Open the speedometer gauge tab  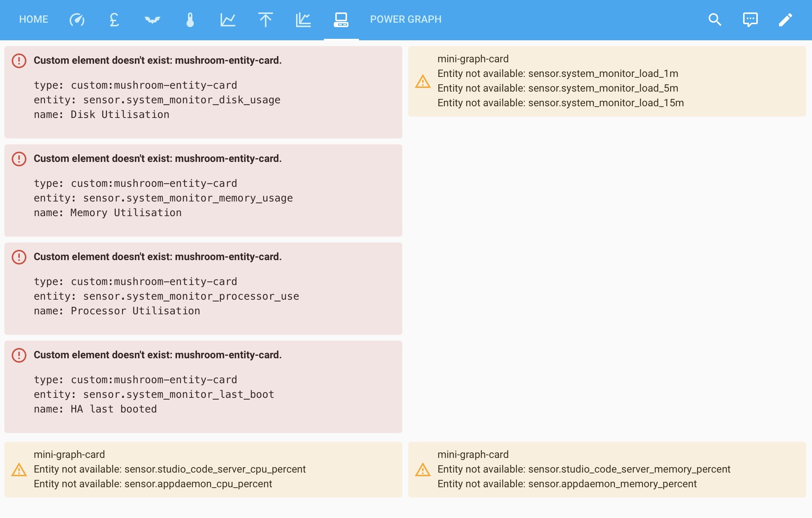77,19
